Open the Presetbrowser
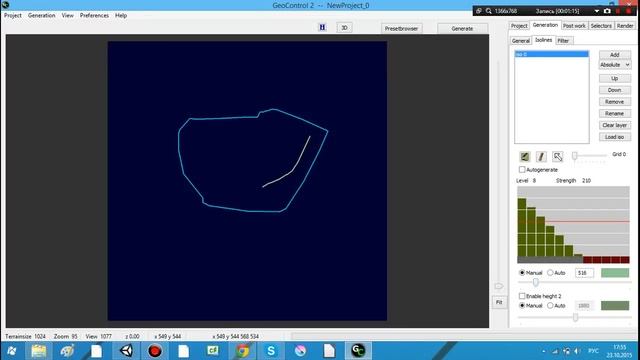The width and height of the screenshot is (640, 360). tap(401, 29)
